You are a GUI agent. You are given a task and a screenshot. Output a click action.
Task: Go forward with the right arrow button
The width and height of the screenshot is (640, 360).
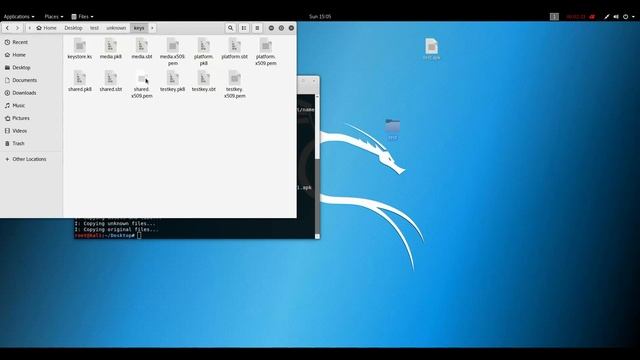[x=17, y=28]
